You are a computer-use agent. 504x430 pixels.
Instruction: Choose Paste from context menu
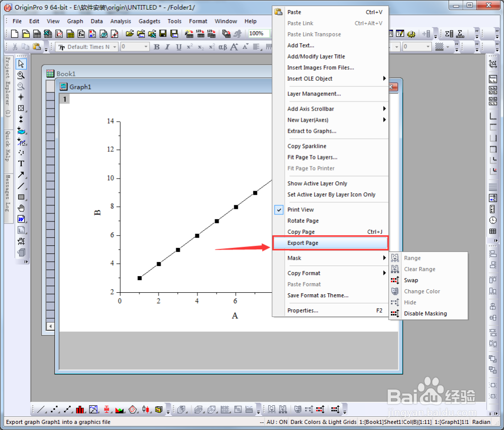pyautogui.click(x=330, y=12)
